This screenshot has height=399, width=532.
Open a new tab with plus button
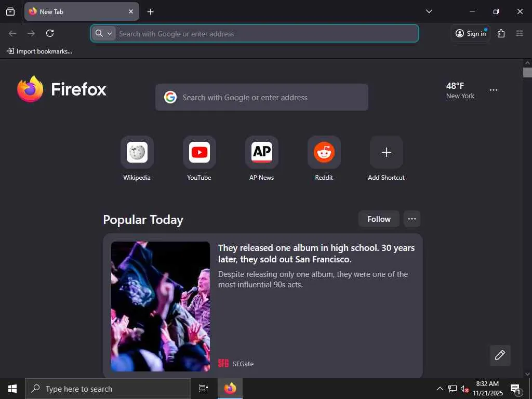click(150, 12)
